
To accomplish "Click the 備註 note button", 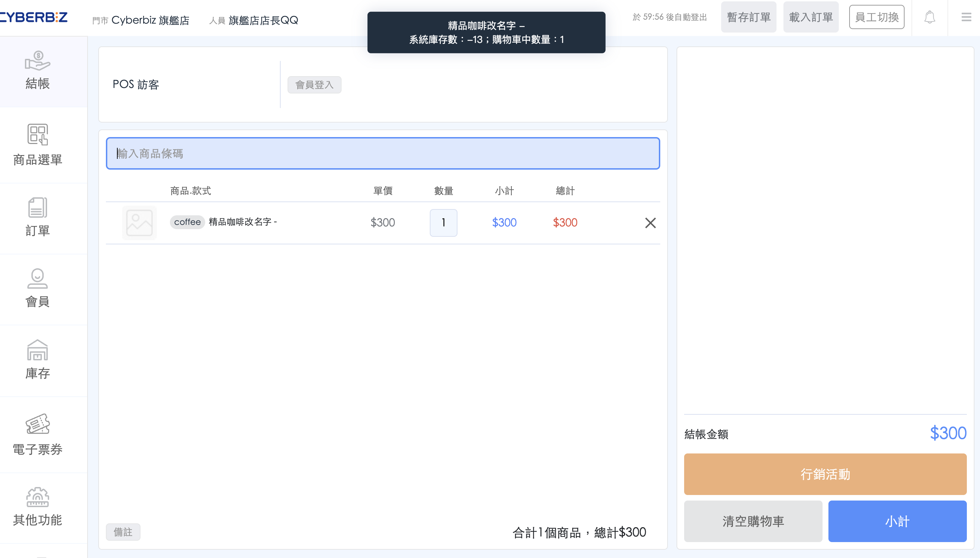I will click(x=123, y=532).
